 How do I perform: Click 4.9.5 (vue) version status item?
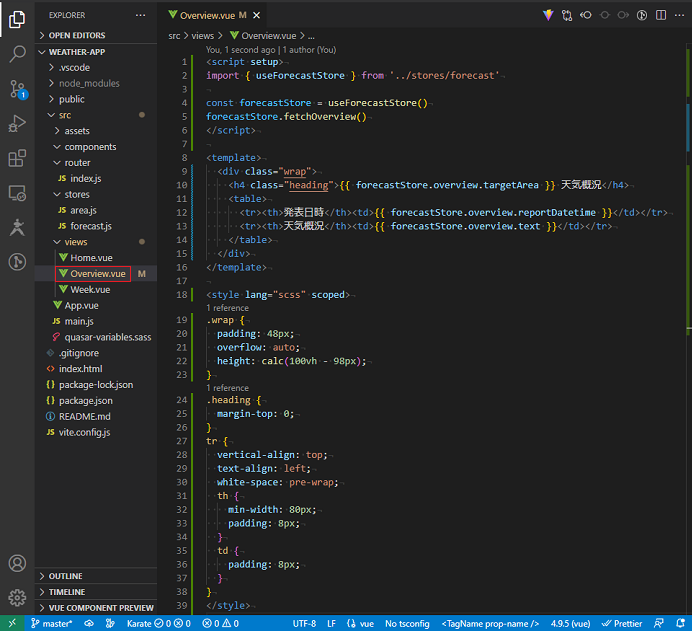pos(570,623)
